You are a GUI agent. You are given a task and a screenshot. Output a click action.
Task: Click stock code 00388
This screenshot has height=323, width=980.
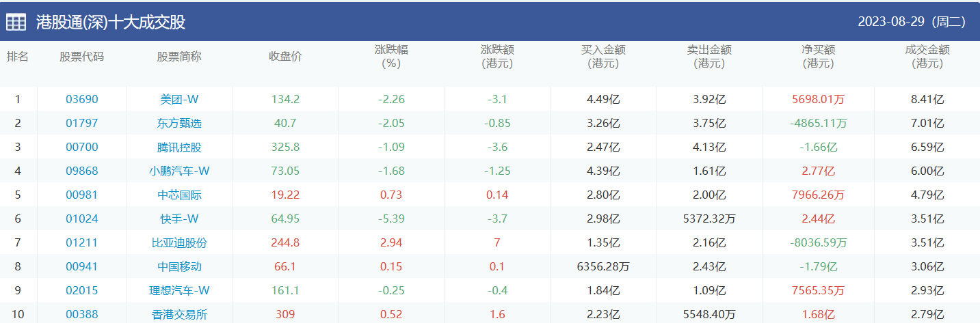pyautogui.click(x=82, y=314)
